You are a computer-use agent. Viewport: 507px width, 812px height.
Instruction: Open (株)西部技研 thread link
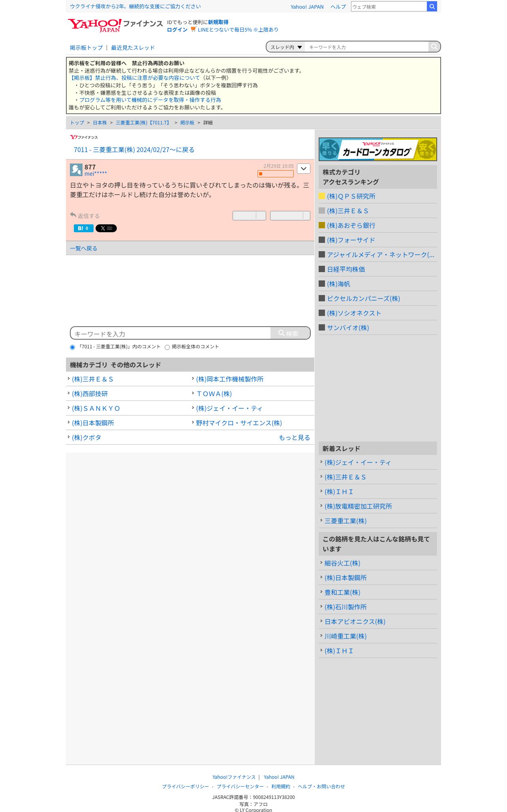point(90,394)
